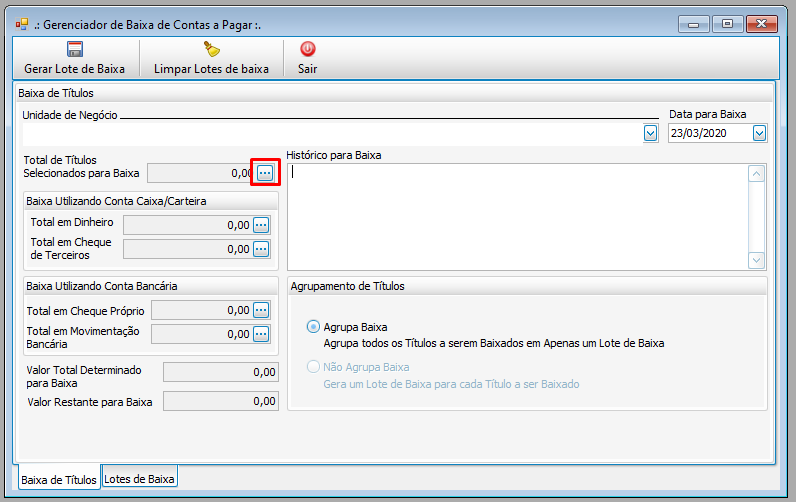796x502 pixels.
Task: Click the Data para Baixa label
Action: (708, 114)
